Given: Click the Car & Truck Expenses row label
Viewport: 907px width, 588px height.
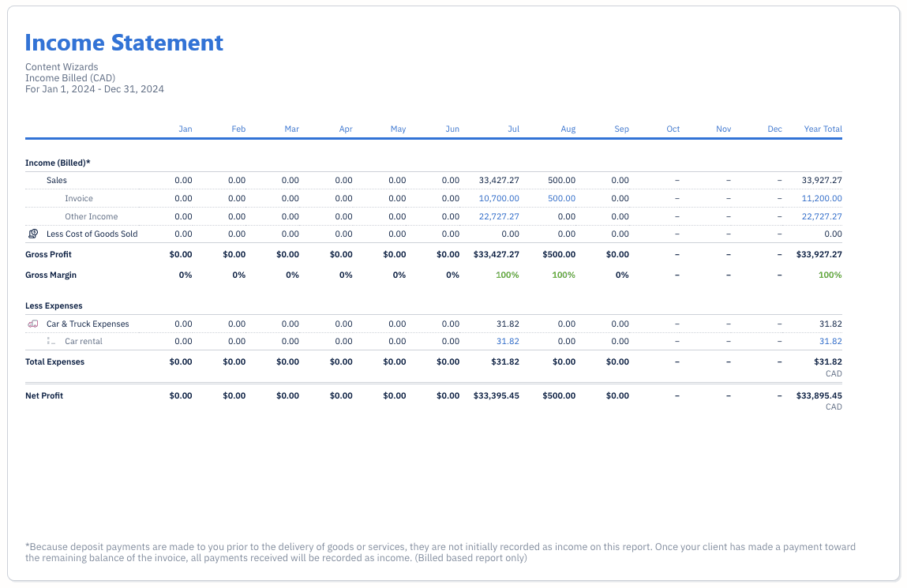Looking at the screenshot, I should [x=88, y=324].
